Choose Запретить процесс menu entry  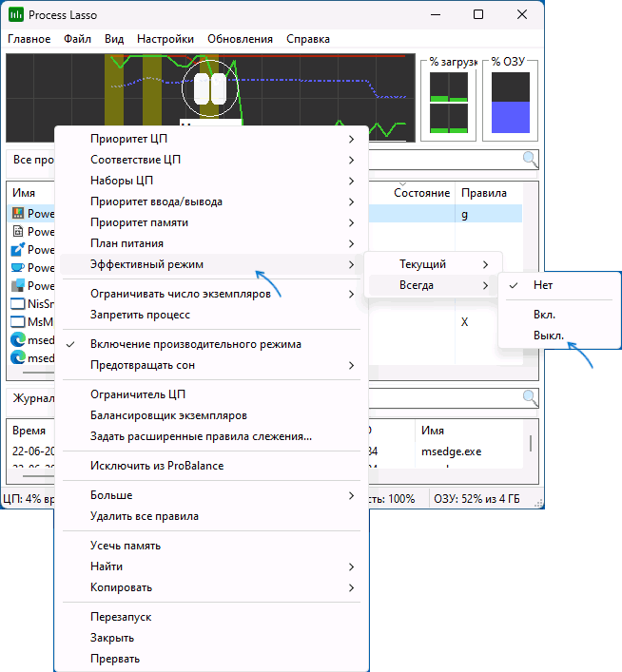tap(212, 315)
